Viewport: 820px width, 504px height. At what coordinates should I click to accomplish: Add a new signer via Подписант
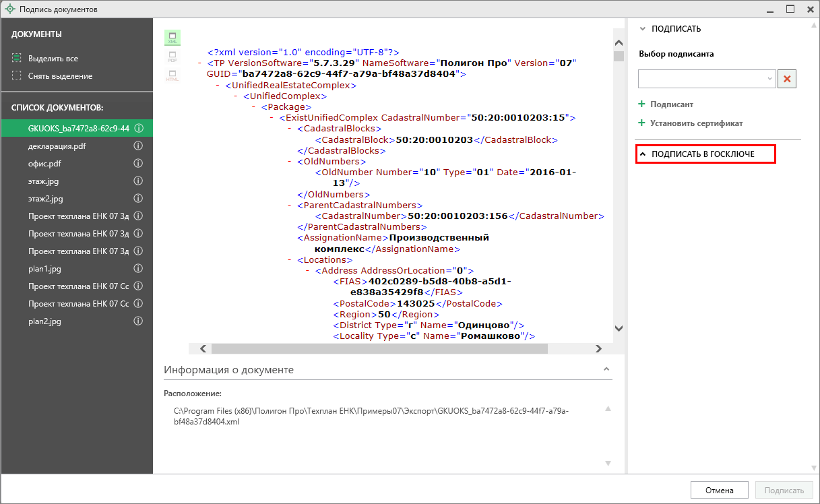pos(671,104)
